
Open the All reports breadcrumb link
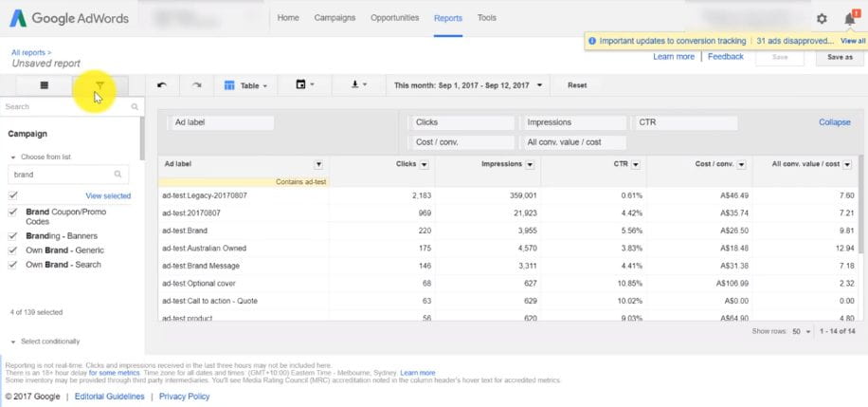coord(31,53)
